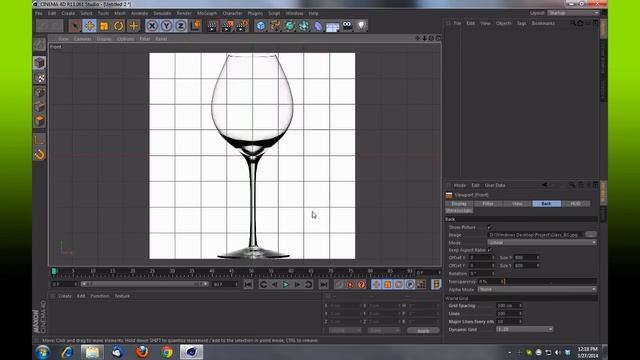640x360 pixels.
Task: Open the spline pen tools icon
Action: pyautogui.click(x=276, y=26)
